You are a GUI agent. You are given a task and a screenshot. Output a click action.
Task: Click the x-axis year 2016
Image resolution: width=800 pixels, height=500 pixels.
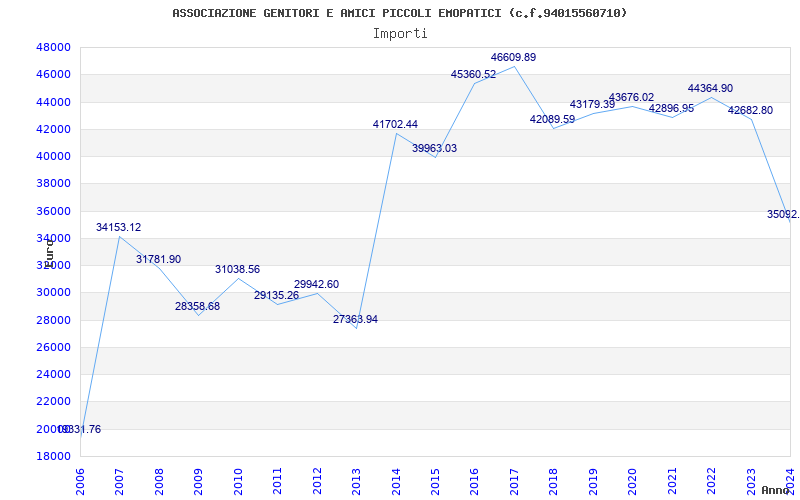475,481
